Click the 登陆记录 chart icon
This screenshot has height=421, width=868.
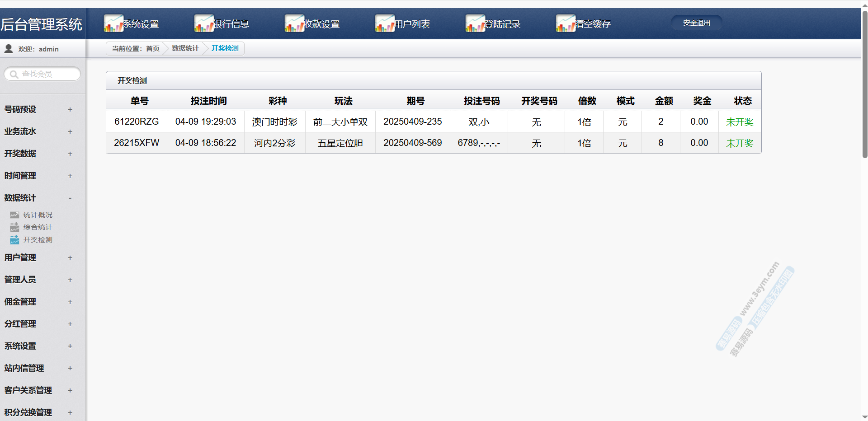click(x=475, y=23)
